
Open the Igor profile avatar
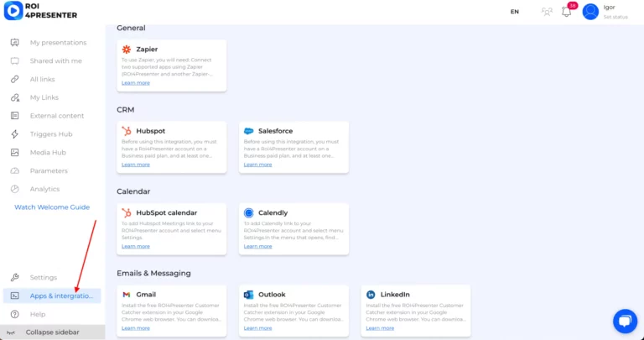click(590, 12)
